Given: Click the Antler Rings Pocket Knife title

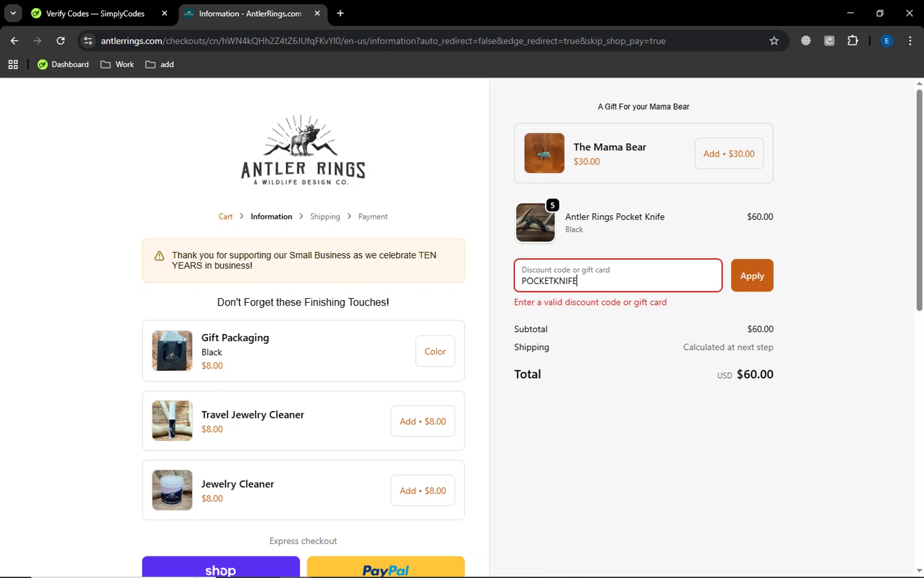Looking at the screenshot, I should click(x=615, y=217).
